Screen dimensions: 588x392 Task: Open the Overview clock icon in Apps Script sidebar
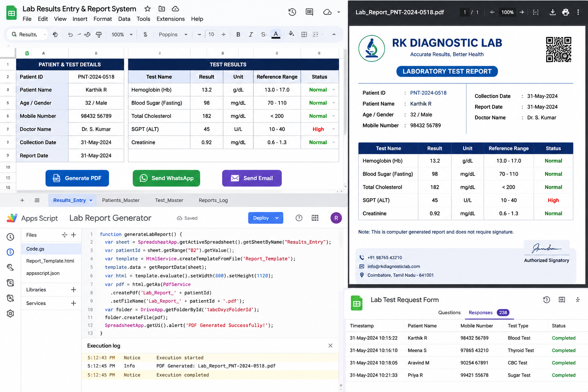click(x=10, y=237)
